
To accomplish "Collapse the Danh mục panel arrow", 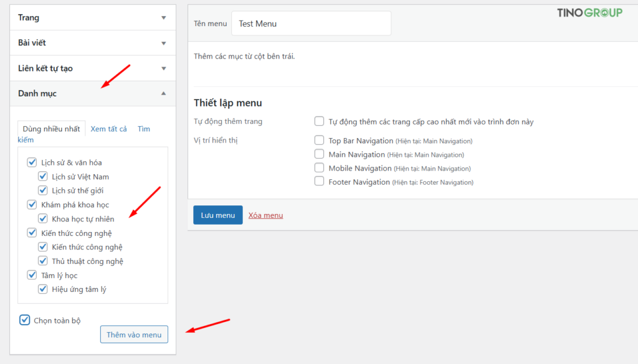I will pyautogui.click(x=164, y=93).
